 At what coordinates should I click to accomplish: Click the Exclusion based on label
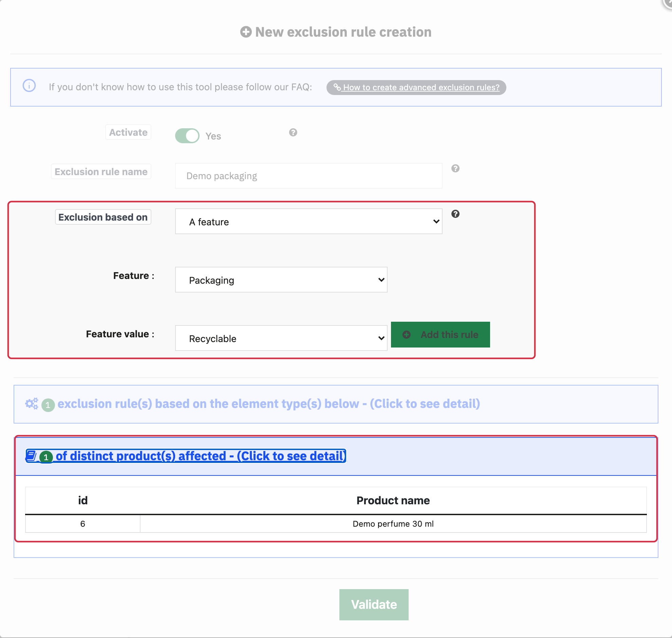coord(103,217)
